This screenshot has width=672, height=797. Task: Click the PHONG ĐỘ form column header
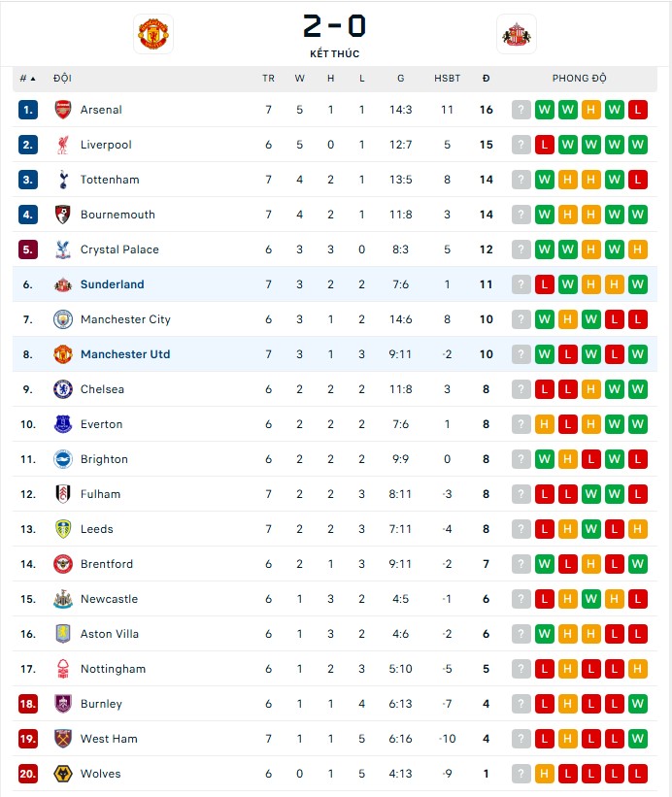coord(579,78)
